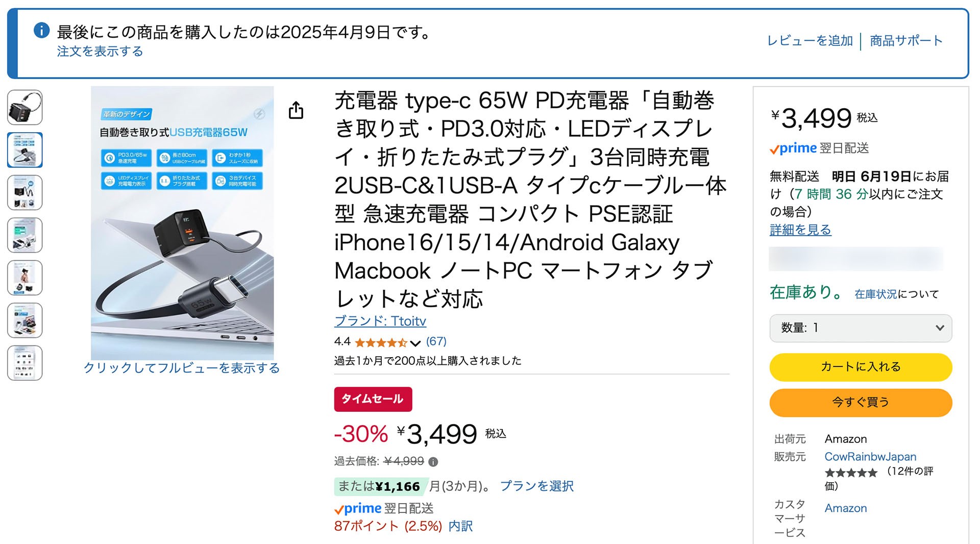Click プランを選択 payment plan link
The width and height of the screenshot is (980, 544).
tap(538, 486)
